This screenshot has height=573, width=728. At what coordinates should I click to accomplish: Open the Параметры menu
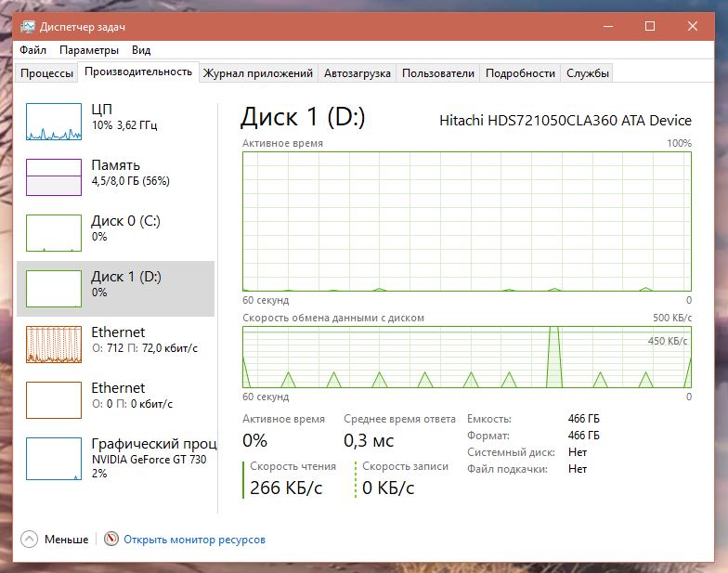pyautogui.click(x=89, y=50)
